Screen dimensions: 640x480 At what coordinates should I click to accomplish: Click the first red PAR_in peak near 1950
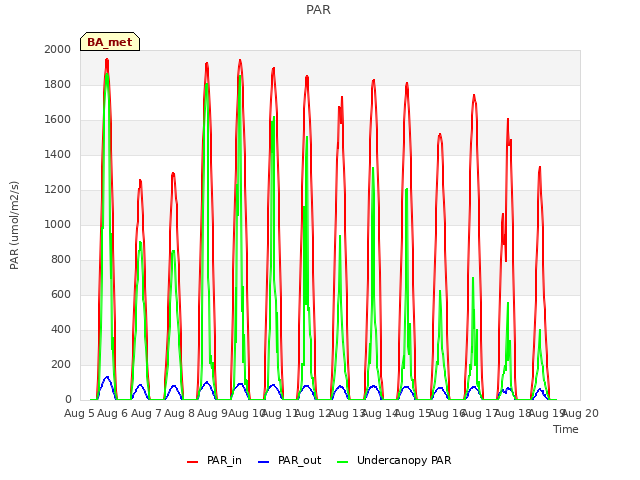(107, 60)
